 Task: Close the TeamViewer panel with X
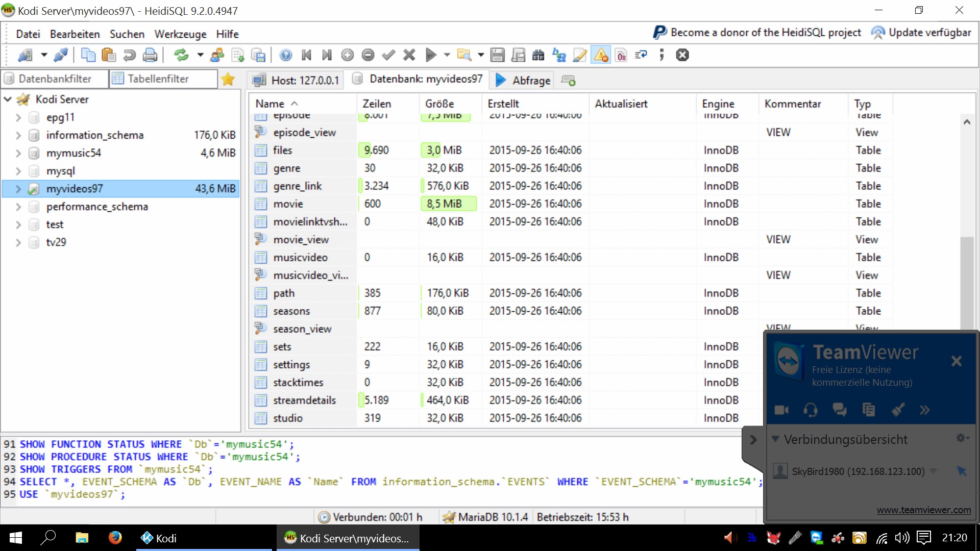[x=957, y=361]
